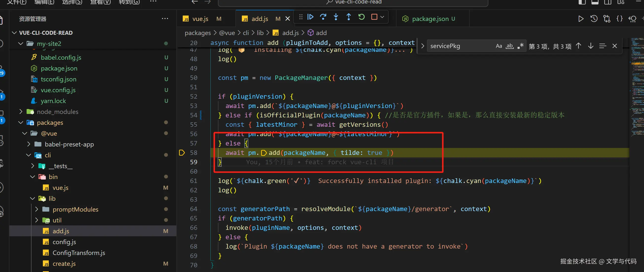Click the Run play icon in editor title

tap(581, 19)
